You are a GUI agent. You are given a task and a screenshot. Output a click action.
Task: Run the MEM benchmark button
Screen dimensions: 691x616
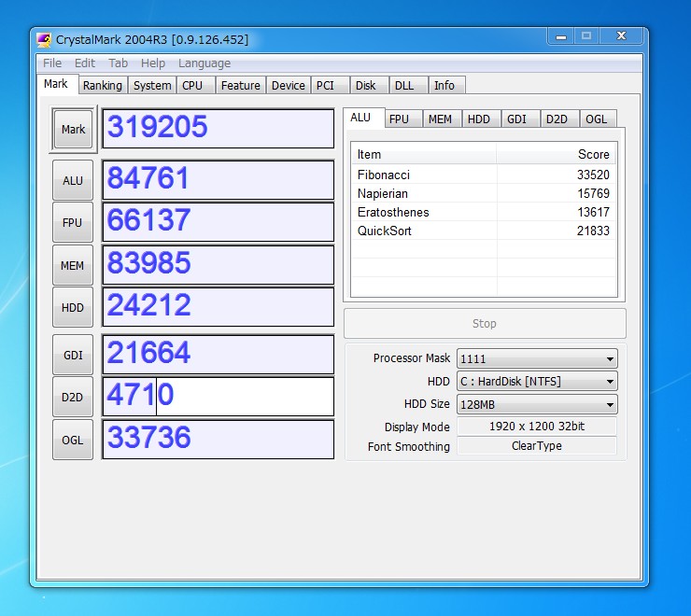coord(73,265)
